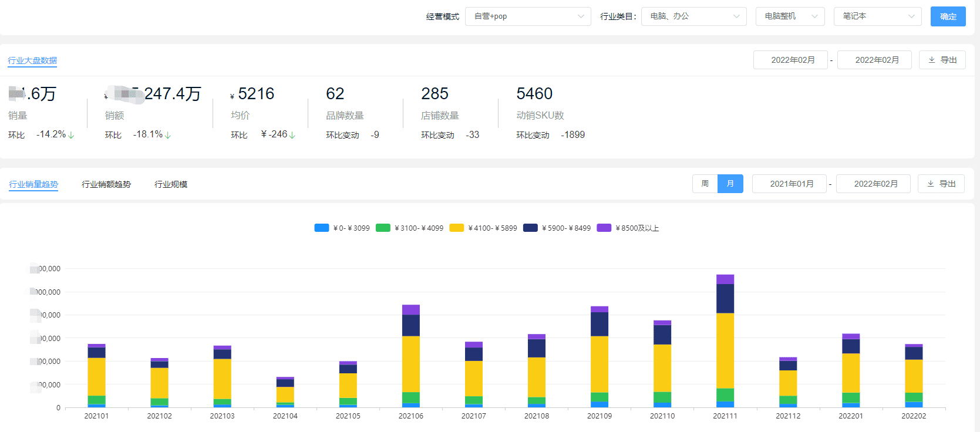
Task: Click x-axis label 202105
Action: pyautogui.click(x=348, y=416)
